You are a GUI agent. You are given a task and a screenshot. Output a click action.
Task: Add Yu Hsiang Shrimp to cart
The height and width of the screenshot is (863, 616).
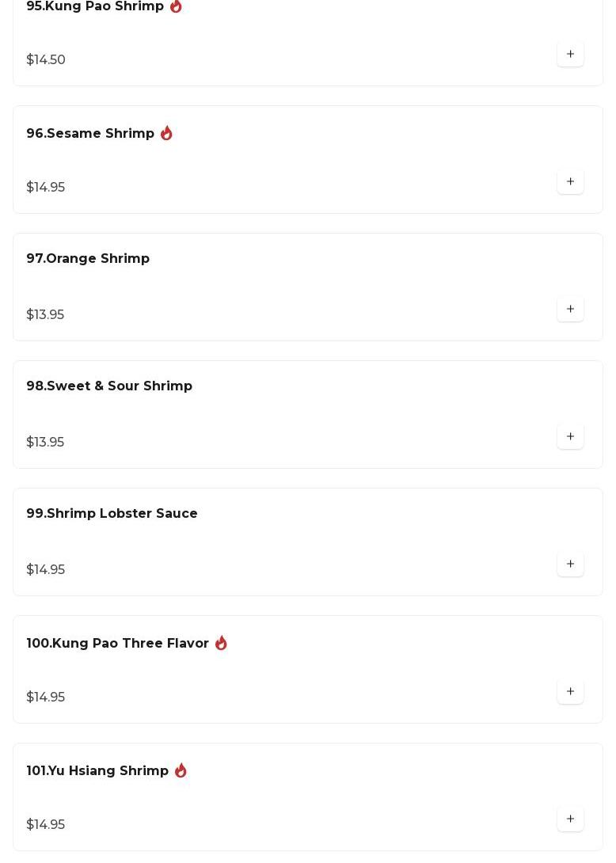pos(570,819)
